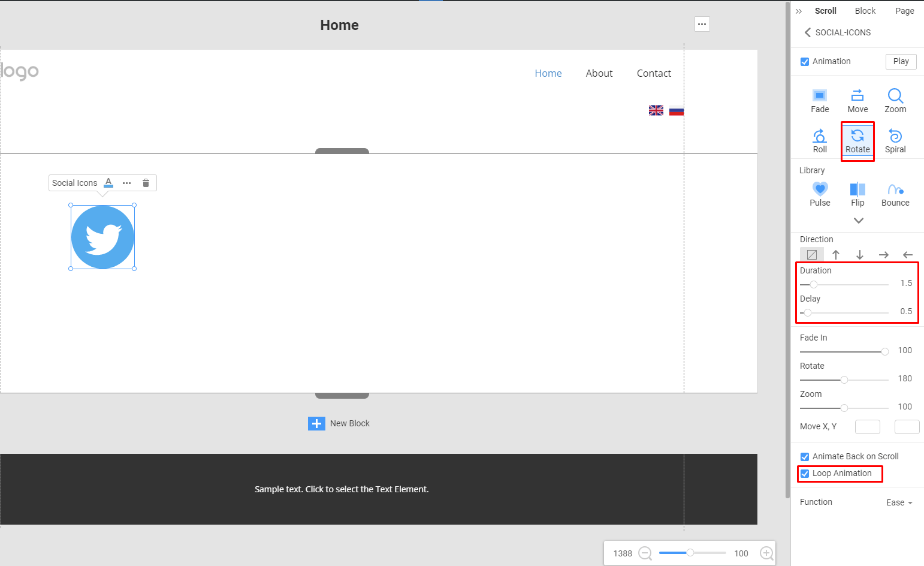Viewport: 924px width, 566px height.
Task: Select the footer sample text element
Action: 342,489
